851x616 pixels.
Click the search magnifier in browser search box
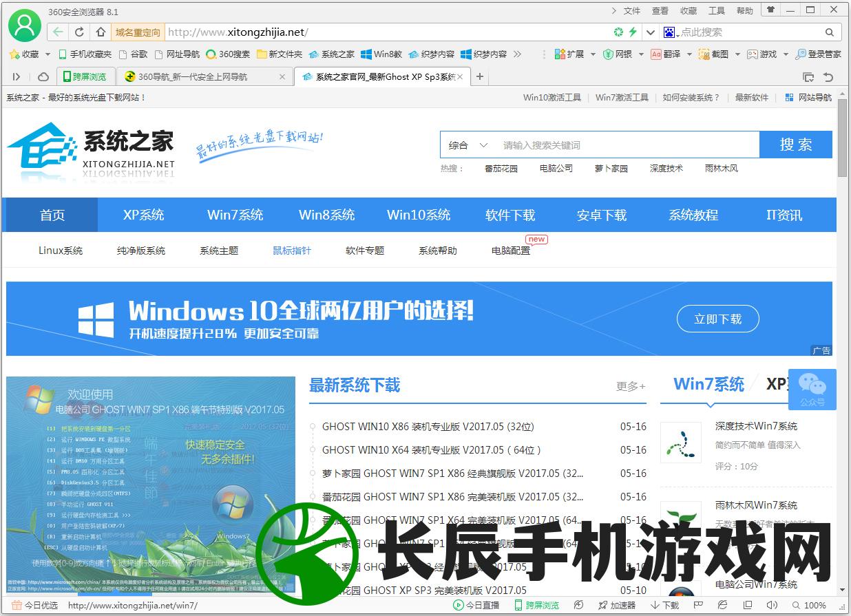point(830,32)
